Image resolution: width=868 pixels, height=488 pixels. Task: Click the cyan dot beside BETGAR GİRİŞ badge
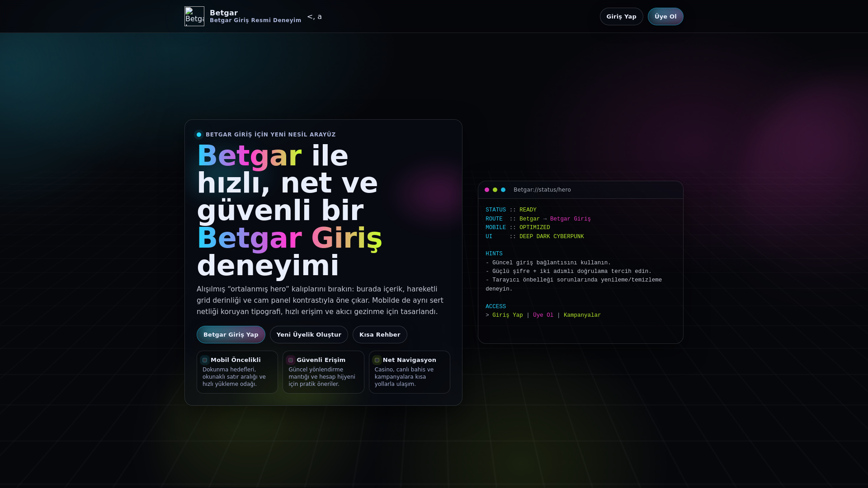click(199, 135)
